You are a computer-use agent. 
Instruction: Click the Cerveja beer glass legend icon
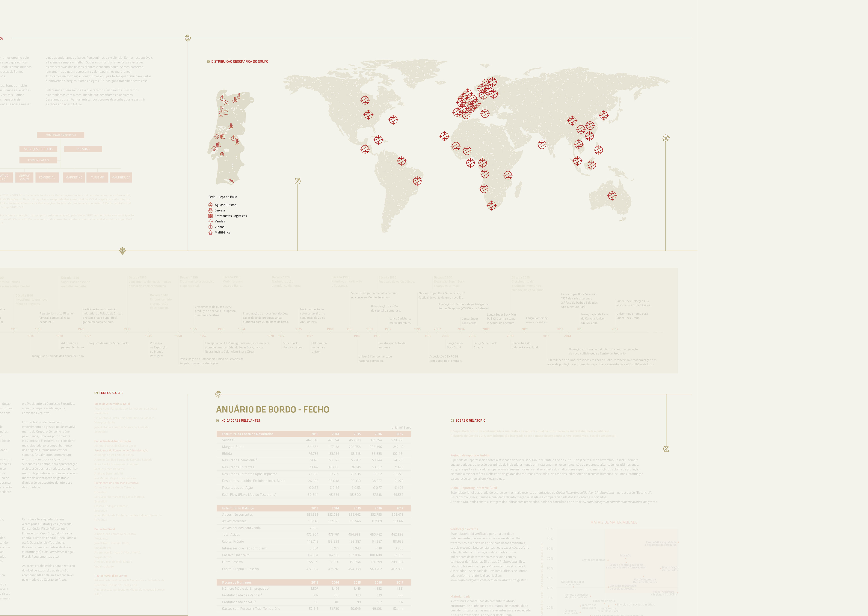pos(211,211)
